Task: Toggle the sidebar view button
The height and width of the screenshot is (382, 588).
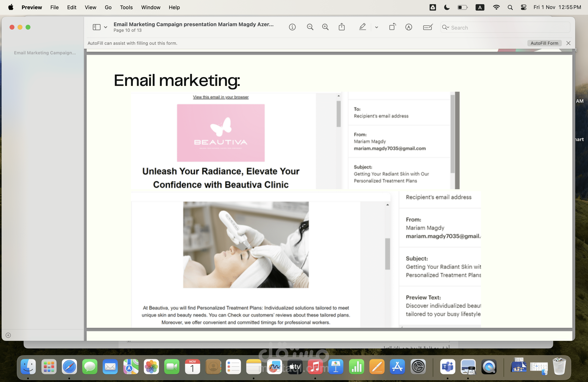Action: coord(96,27)
